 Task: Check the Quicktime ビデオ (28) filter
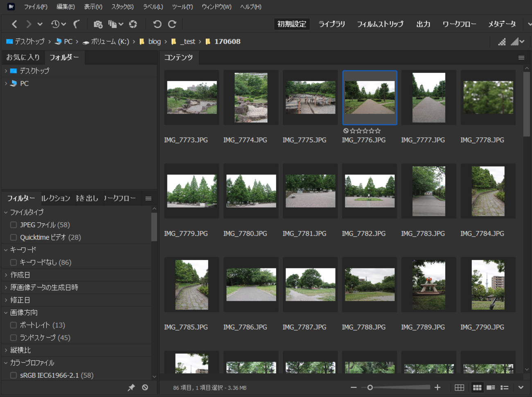[x=14, y=237]
